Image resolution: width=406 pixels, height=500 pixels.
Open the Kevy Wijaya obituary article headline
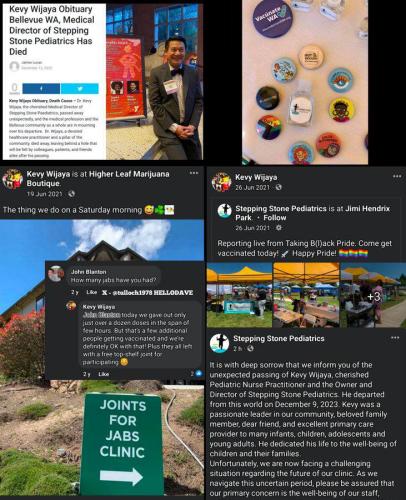52,30
